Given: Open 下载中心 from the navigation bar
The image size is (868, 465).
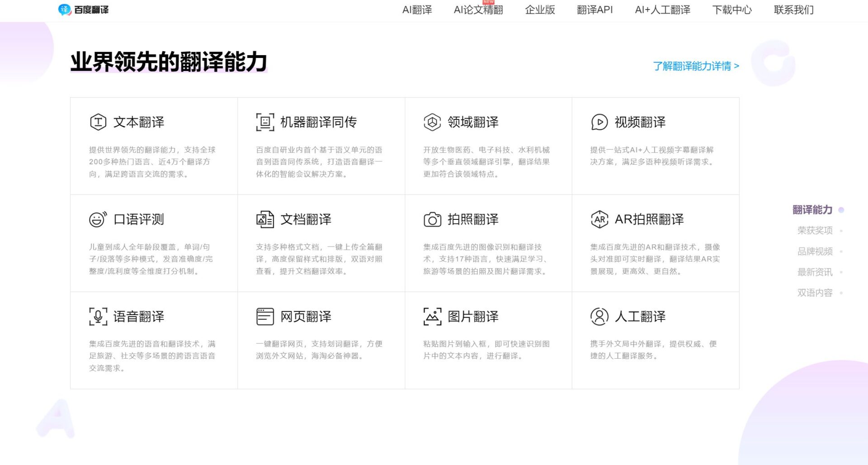Looking at the screenshot, I should click(732, 10).
